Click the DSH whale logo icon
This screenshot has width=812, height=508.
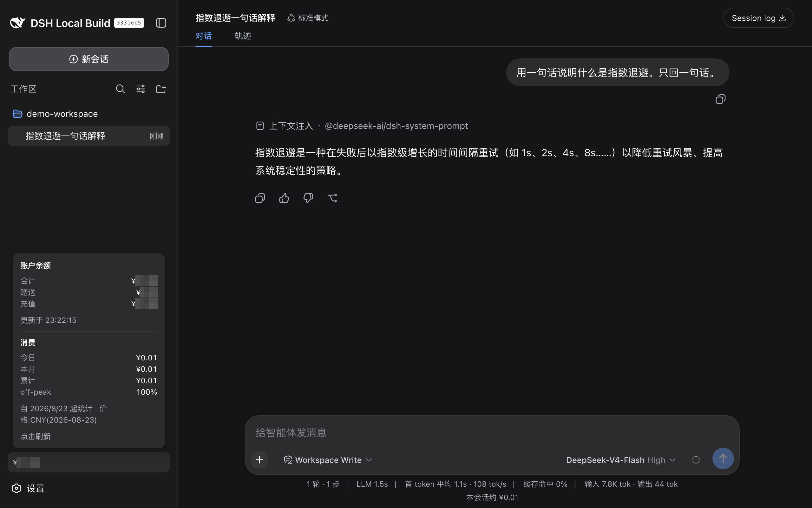click(18, 23)
